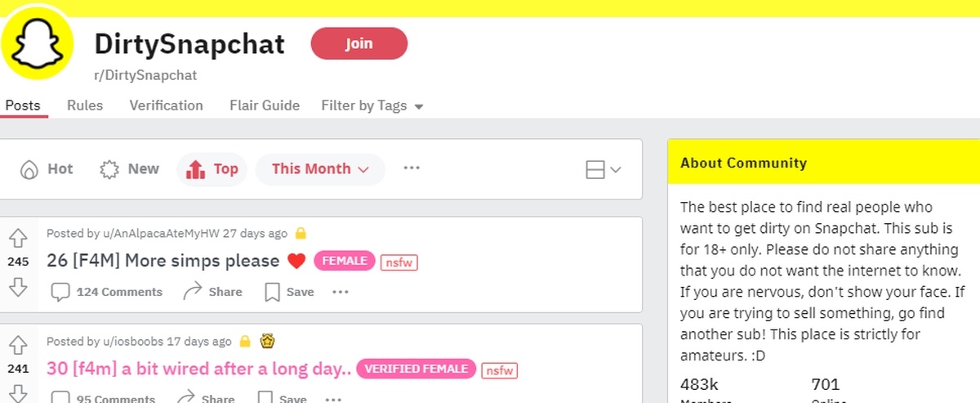Downvote the "More simps please" post
The image size is (980, 403).
point(18,286)
